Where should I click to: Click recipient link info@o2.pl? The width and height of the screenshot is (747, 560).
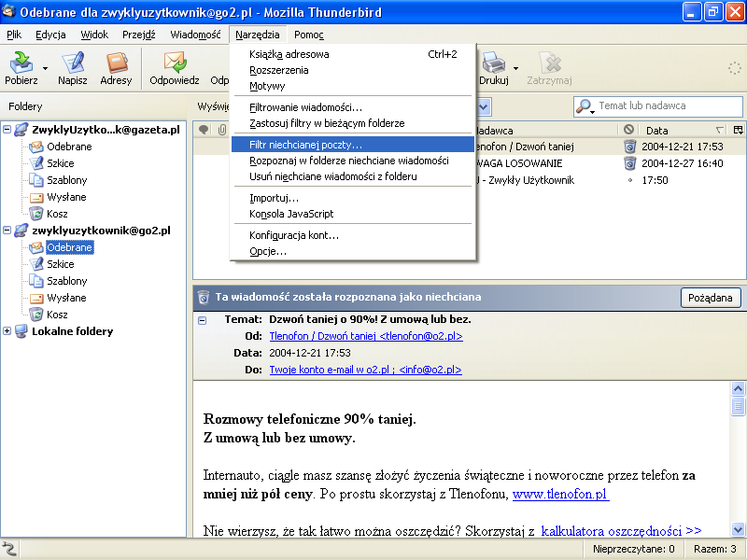point(365,370)
